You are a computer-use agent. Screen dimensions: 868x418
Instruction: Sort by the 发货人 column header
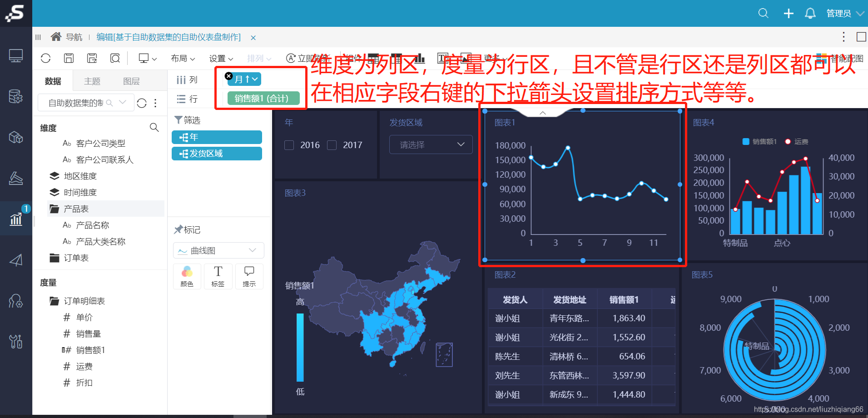[x=515, y=300]
